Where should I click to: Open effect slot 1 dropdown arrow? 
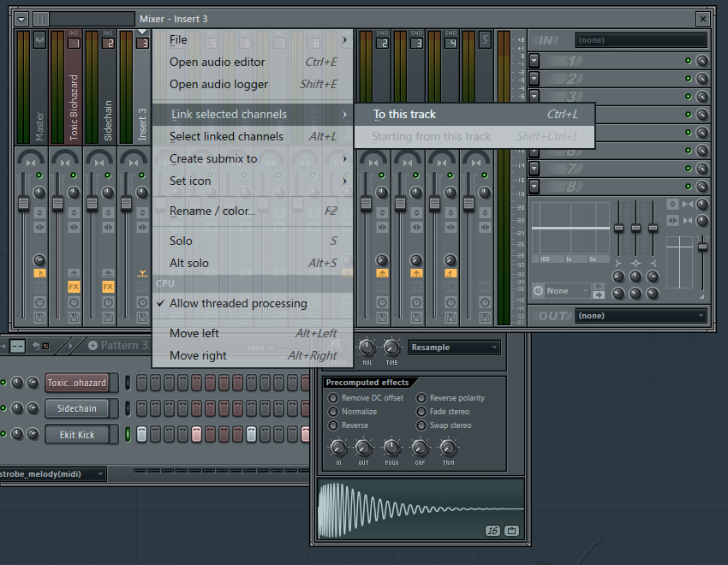click(534, 61)
